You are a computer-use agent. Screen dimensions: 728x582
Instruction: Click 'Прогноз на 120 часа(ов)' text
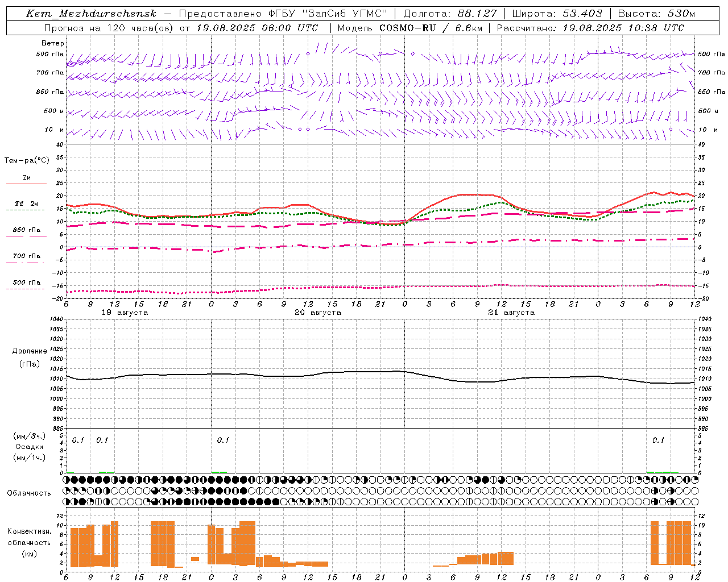click(x=110, y=28)
